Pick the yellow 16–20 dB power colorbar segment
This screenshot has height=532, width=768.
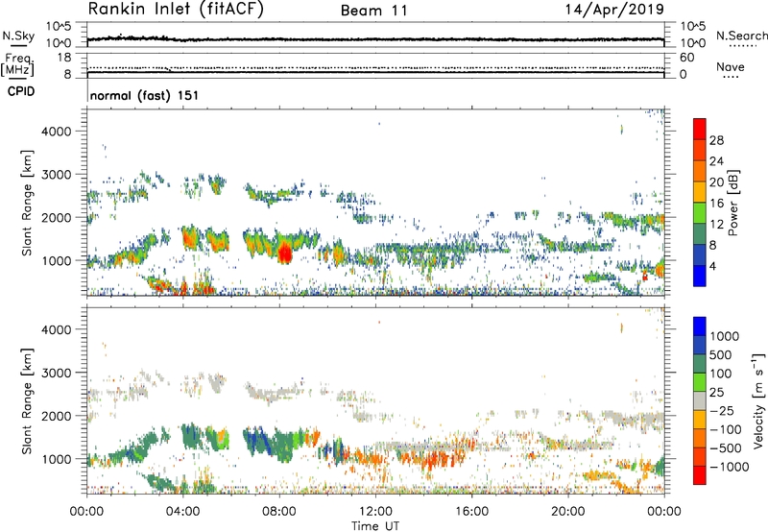tap(700, 191)
